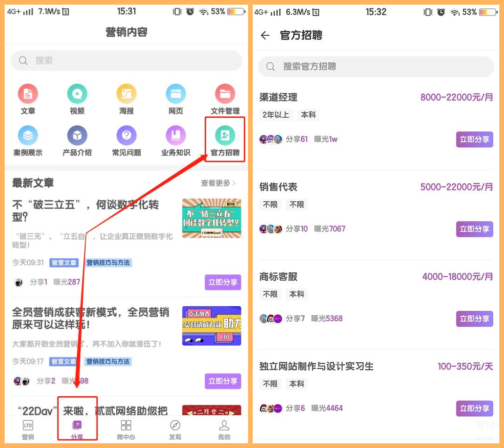Tap the 常见问题 FAQ icon
The image size is (504, 448).
126,137
